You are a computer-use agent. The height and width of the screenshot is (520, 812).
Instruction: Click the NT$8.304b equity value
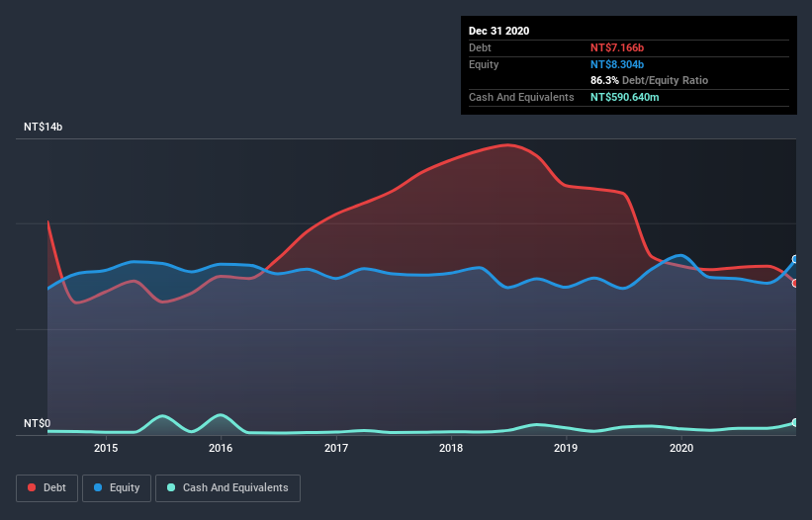(617, 64)
